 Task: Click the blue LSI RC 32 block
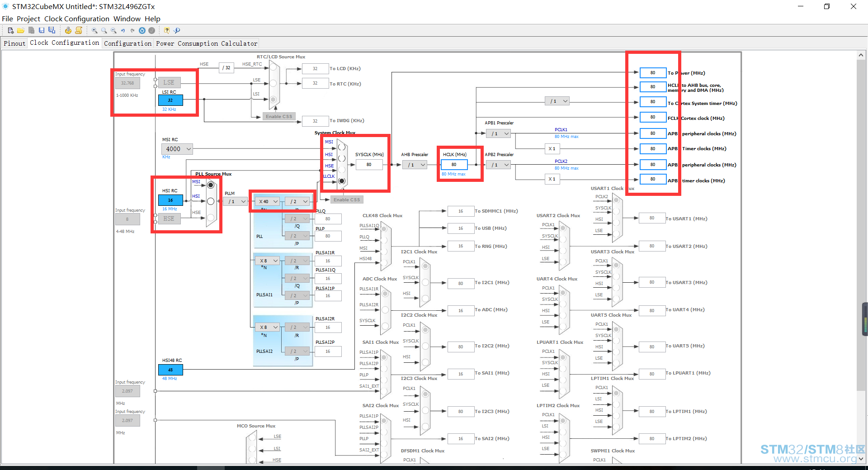[170, 100]
